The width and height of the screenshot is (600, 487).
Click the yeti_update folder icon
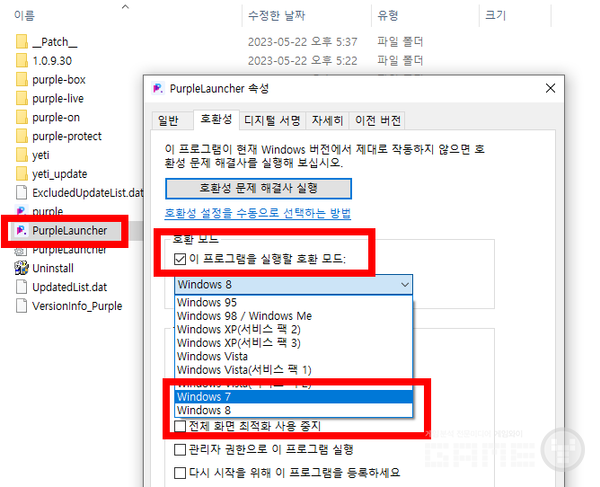22,173
